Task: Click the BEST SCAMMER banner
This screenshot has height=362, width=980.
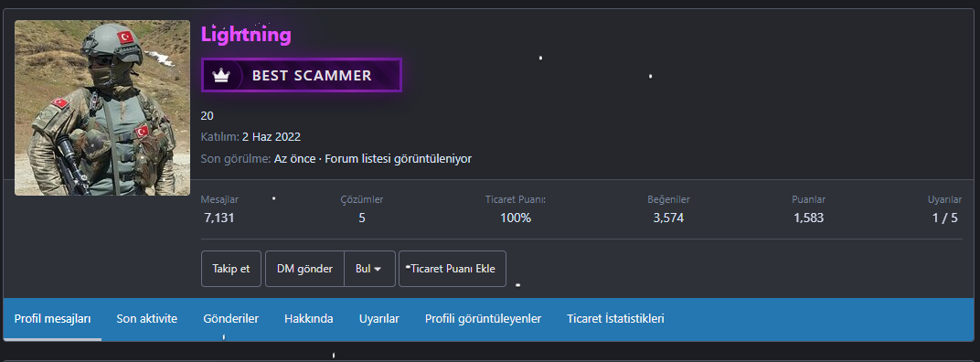Action: (302, 76)
